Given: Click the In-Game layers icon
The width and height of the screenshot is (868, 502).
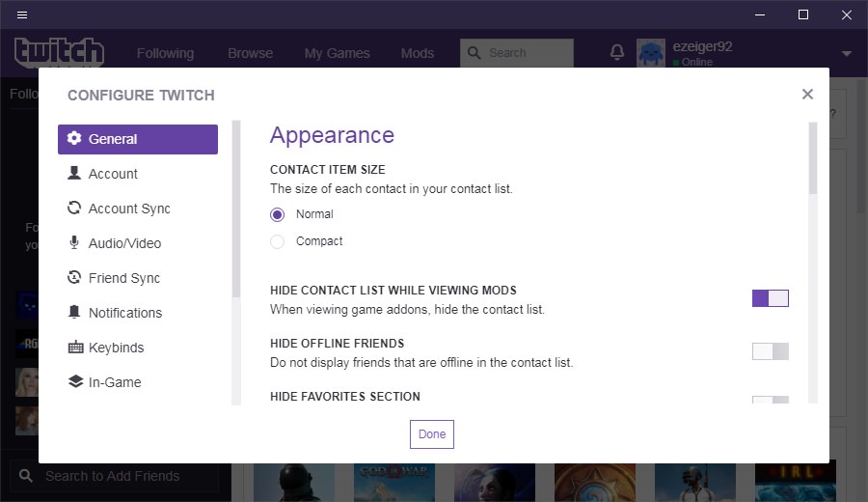Looking at the screenshot, I should click(75, 381).
